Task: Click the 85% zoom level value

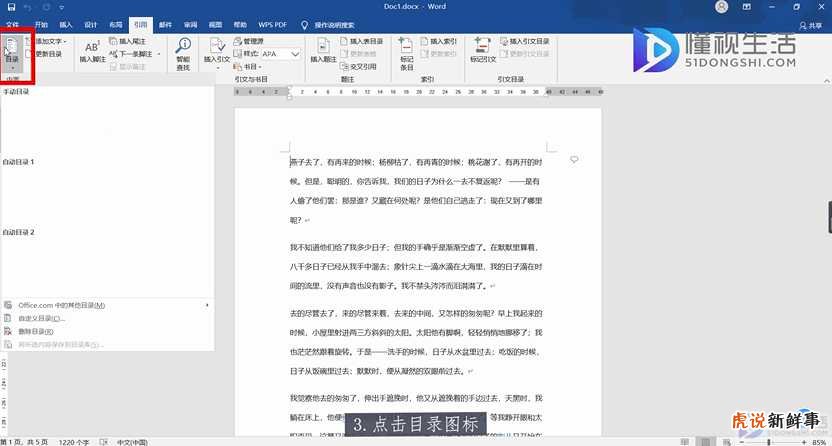Action: click(x=819, y=442)
